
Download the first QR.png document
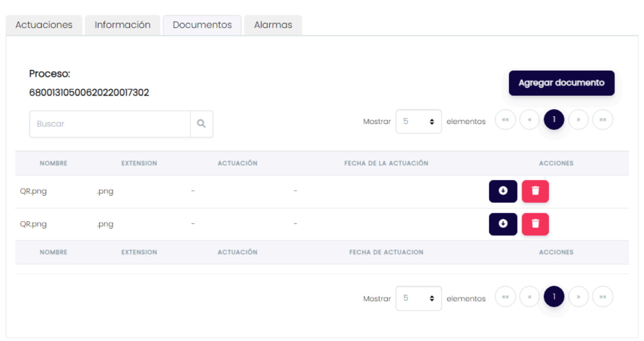[503, 191]
